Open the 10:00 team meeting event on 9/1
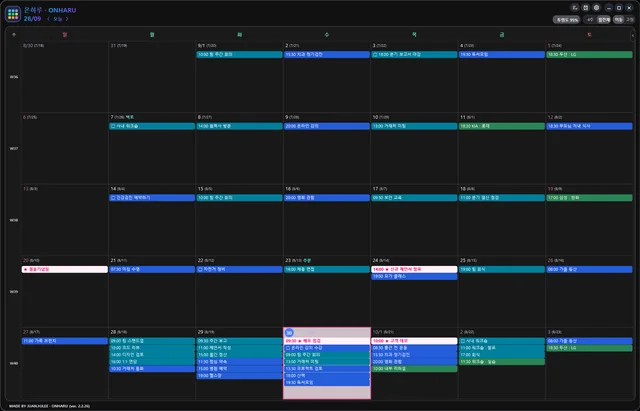 pyautogui.click(x=240, y=55)
